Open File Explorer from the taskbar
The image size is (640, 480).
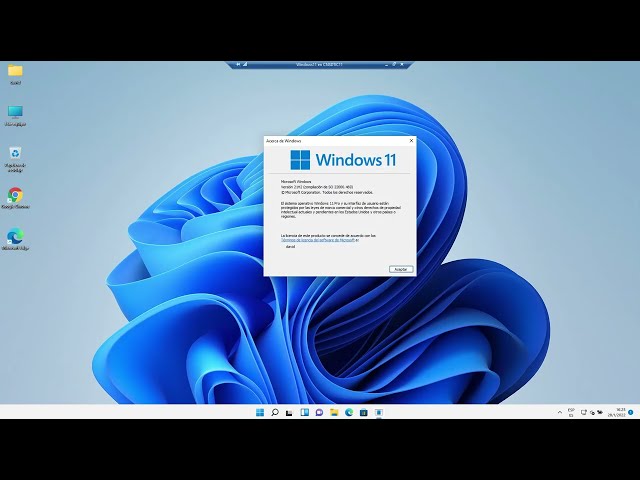[x=334, y=412]
